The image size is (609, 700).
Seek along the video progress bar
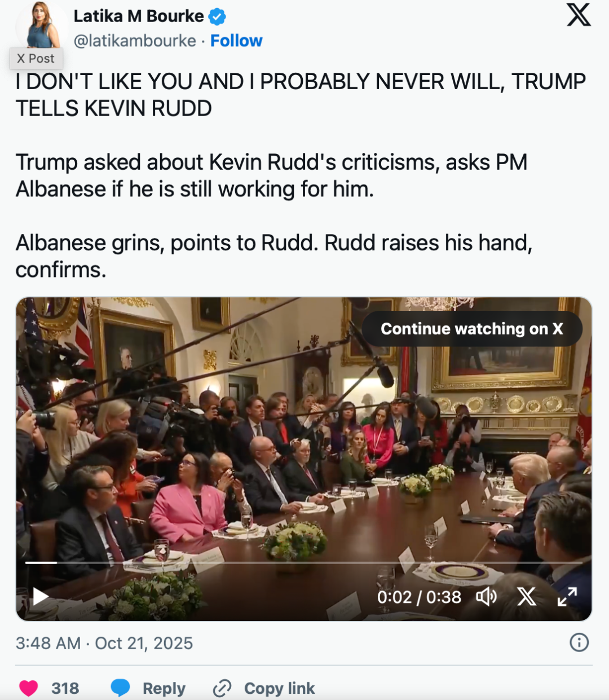click(304, 562)
